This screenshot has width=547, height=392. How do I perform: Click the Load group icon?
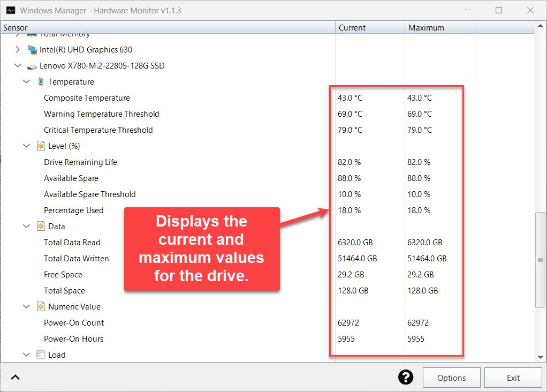tap(41, 355)
